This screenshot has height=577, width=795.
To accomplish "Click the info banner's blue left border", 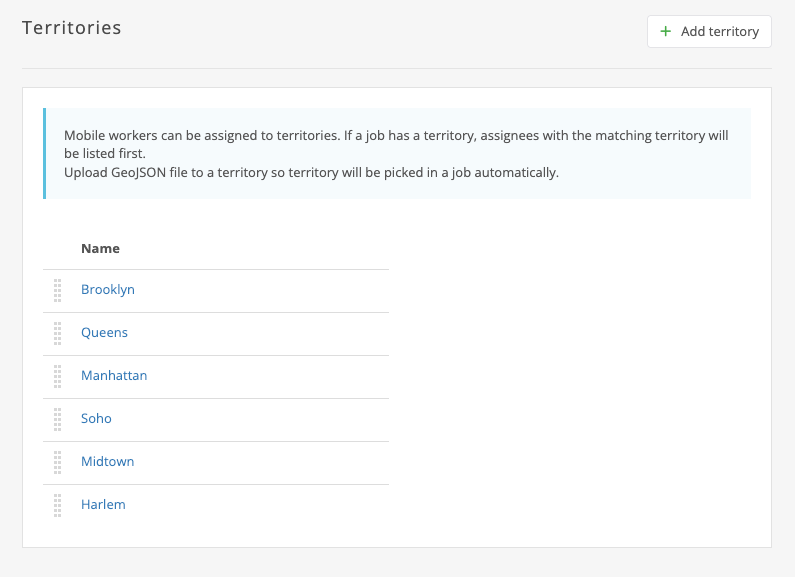I will coord(45,153).
